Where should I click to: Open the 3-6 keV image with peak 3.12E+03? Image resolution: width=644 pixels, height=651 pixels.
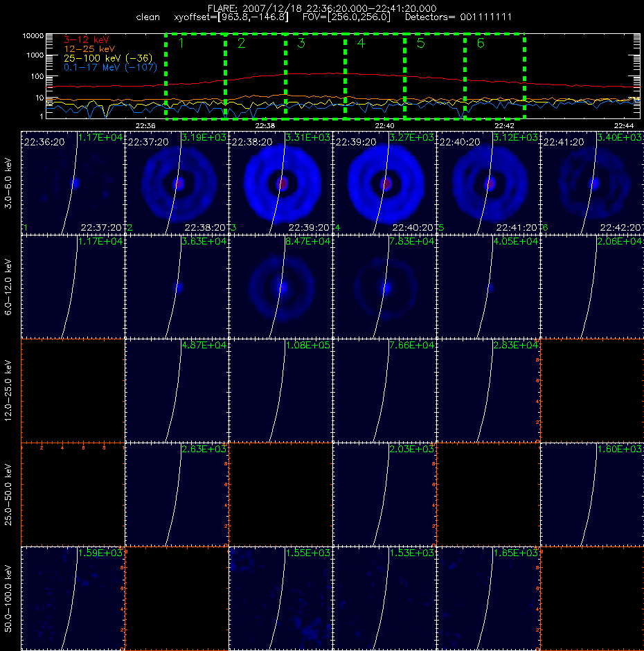click(x=488, y=183)
